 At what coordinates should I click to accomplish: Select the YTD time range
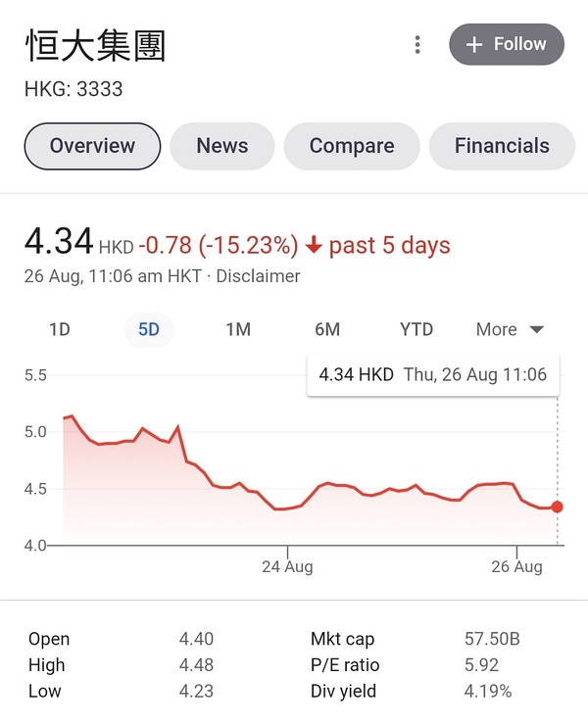(416, 329)
